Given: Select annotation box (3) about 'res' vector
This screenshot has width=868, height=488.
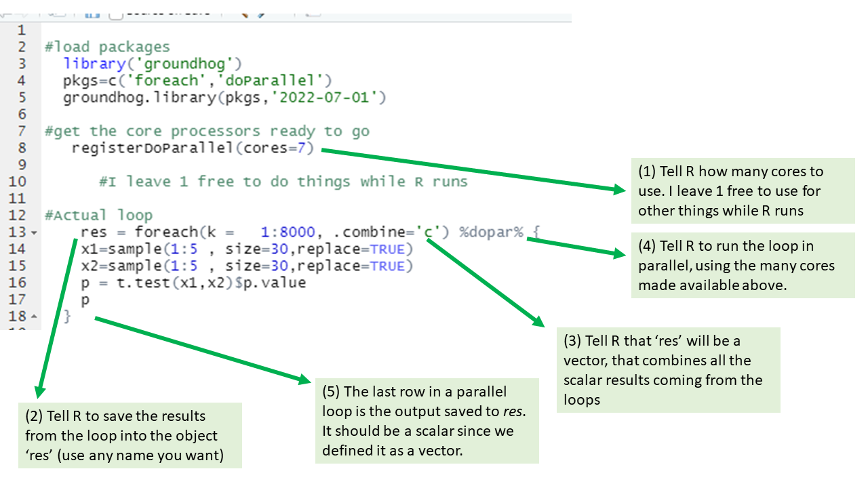Looking at the screenshot, I should (x=669, y=370).
